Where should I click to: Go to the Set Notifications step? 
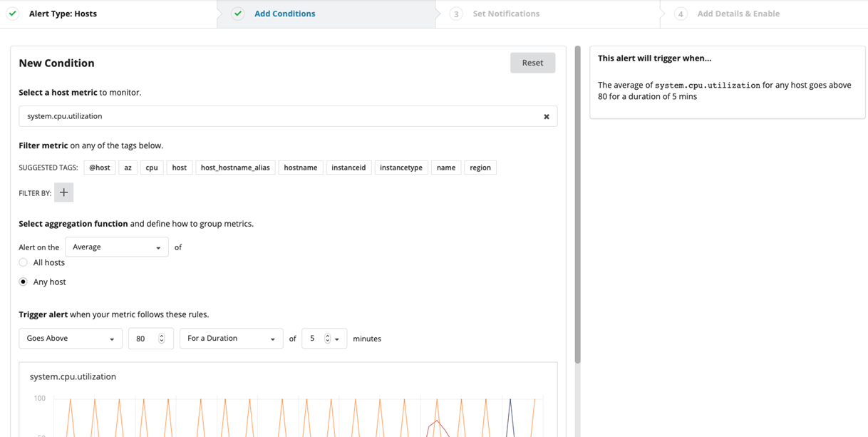tap(506, 14)
